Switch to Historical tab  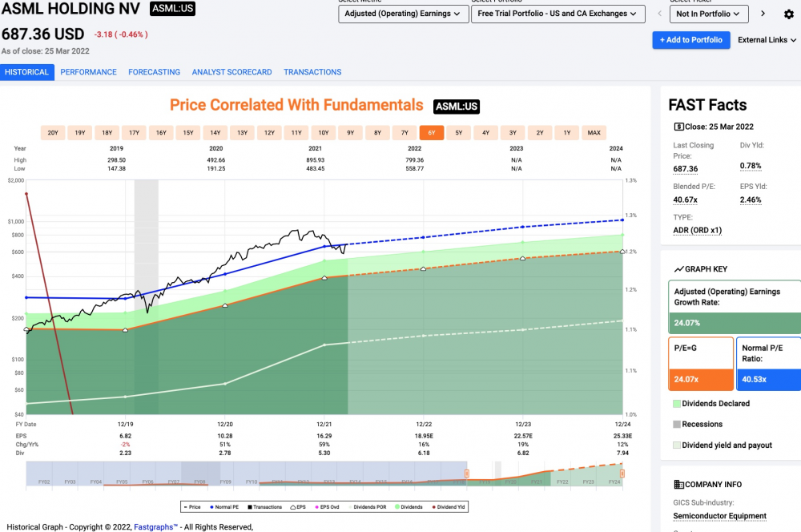pyautogui.click(x=26, y=72)
